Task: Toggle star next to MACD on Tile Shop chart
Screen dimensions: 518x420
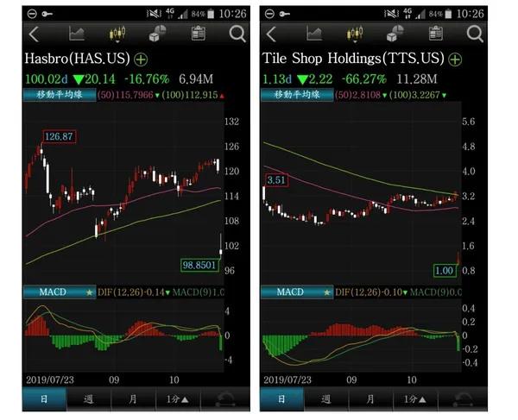Action: pos(325,292)
